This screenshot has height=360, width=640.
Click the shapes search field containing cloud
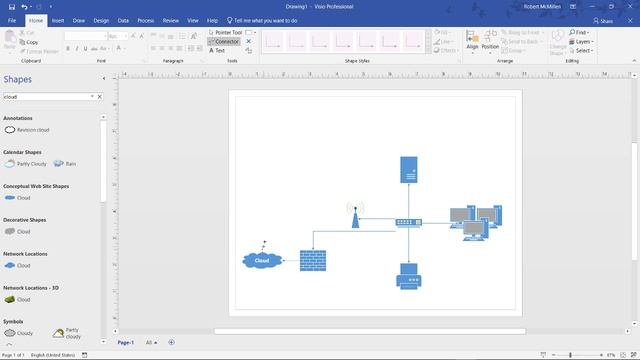point(46,97)
